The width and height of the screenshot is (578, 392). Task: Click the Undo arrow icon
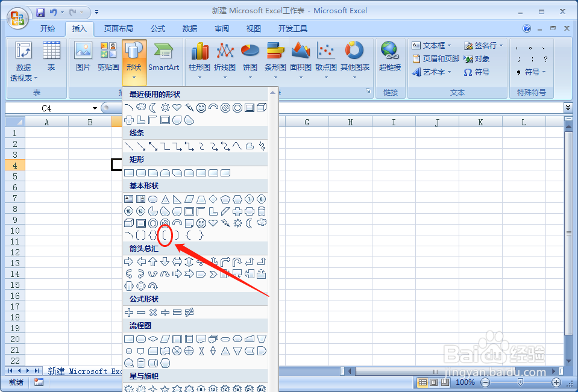54,12
